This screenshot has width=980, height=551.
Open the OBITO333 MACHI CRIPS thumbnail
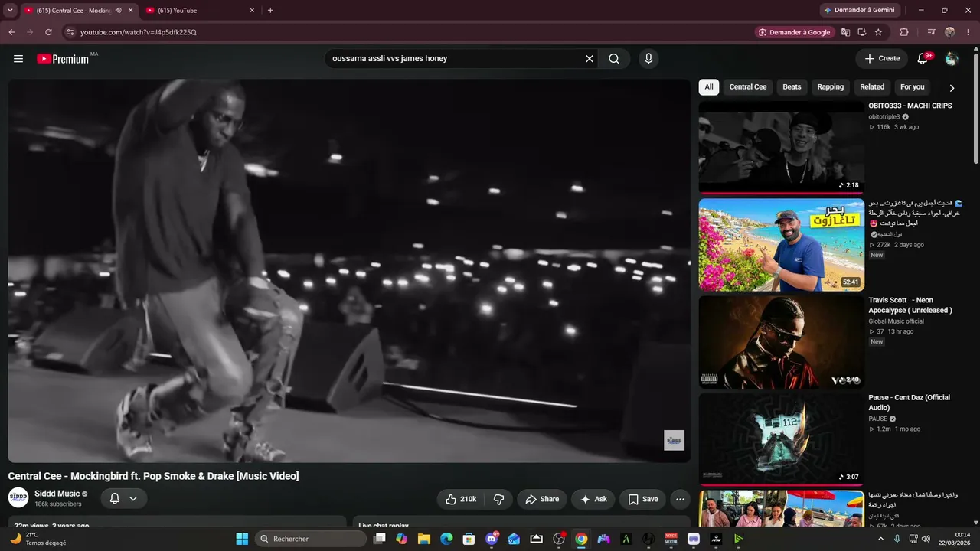(781, 148)
